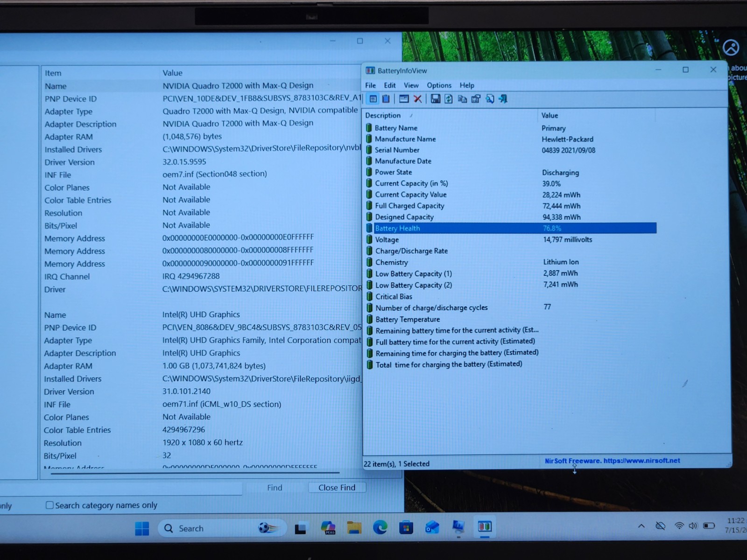Screen dimensions: 747x560
Task: Expand the hidden system tray icons chevron
Action: coord(641,526)
